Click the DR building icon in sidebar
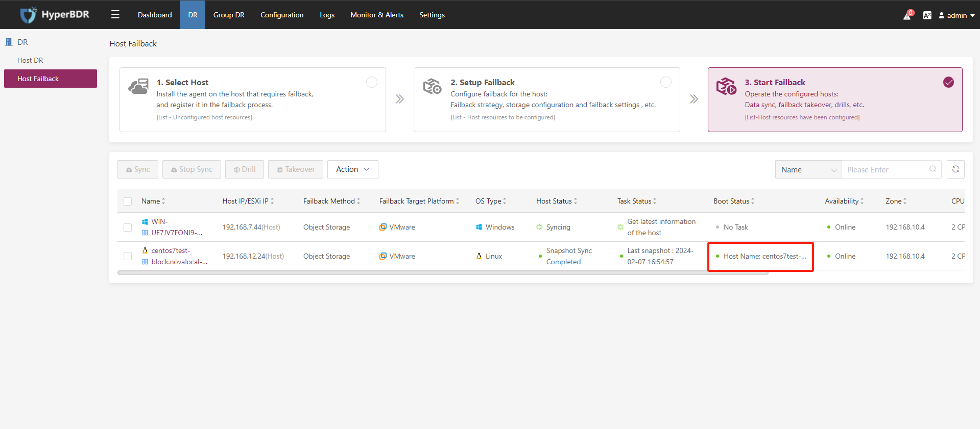 pyautogui.click(x=9, y=42)
